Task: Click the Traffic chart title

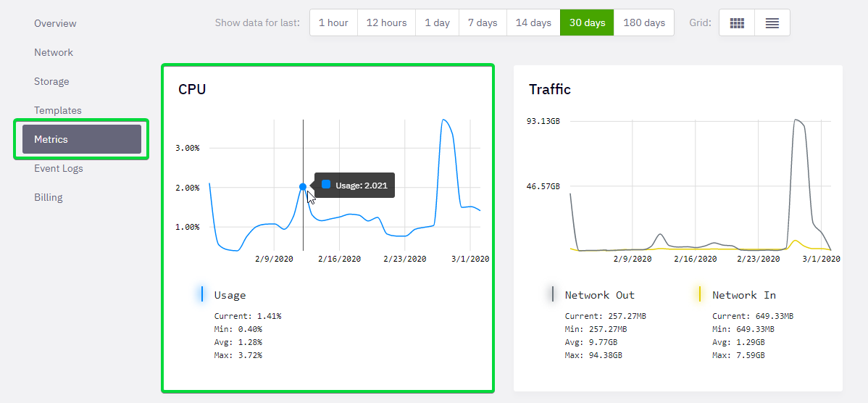Action: tap(550, 89)
